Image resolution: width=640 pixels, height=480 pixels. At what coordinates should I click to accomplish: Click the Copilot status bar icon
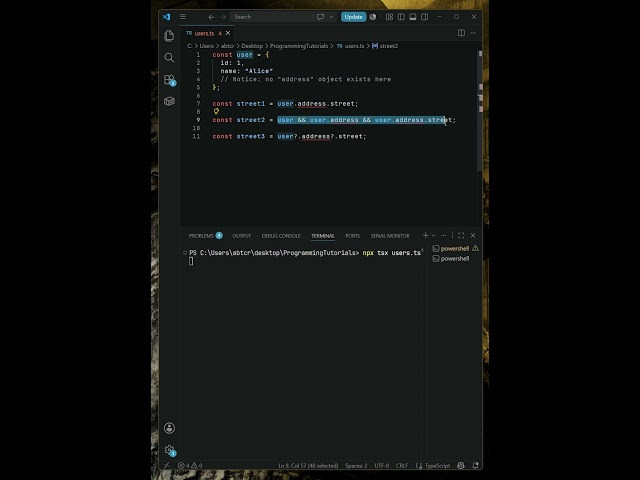[x=461, y=465]
